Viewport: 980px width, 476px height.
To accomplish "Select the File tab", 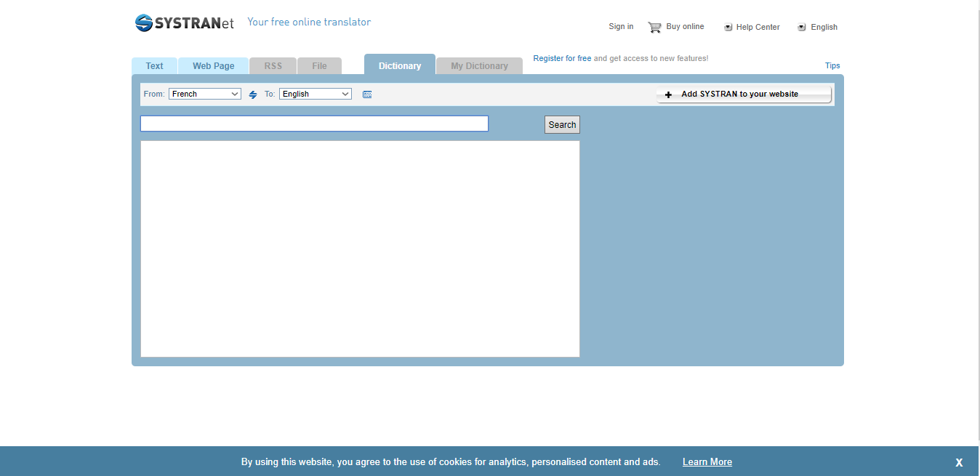I will [319, 65].
